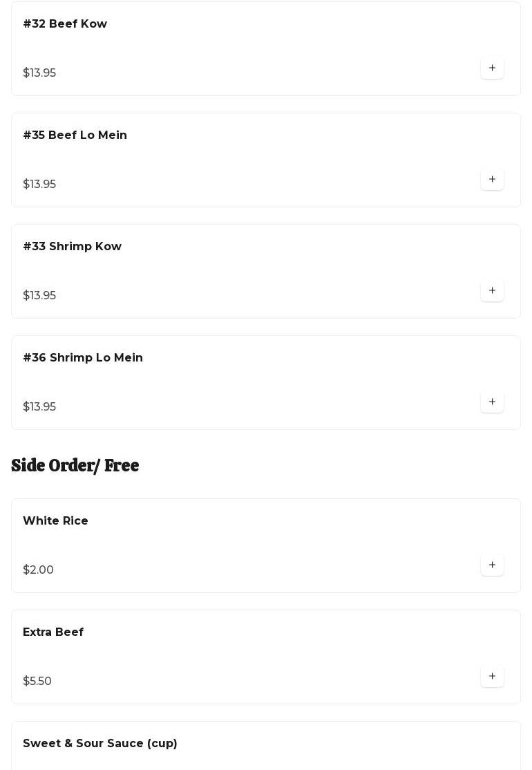Click $13.95 price on Shrimp Lo Mein
The width and height of the screenshot is (532, 770).
point(39,407)
